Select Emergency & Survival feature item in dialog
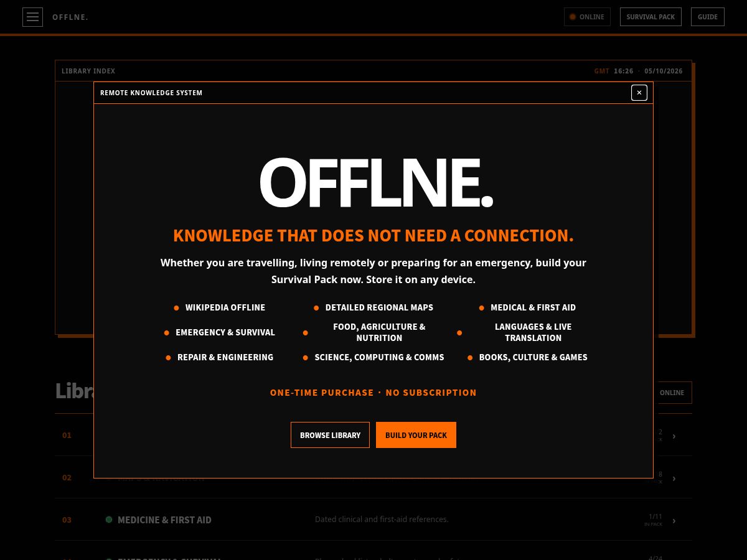747x560 pixels. (x=219, y=332)
